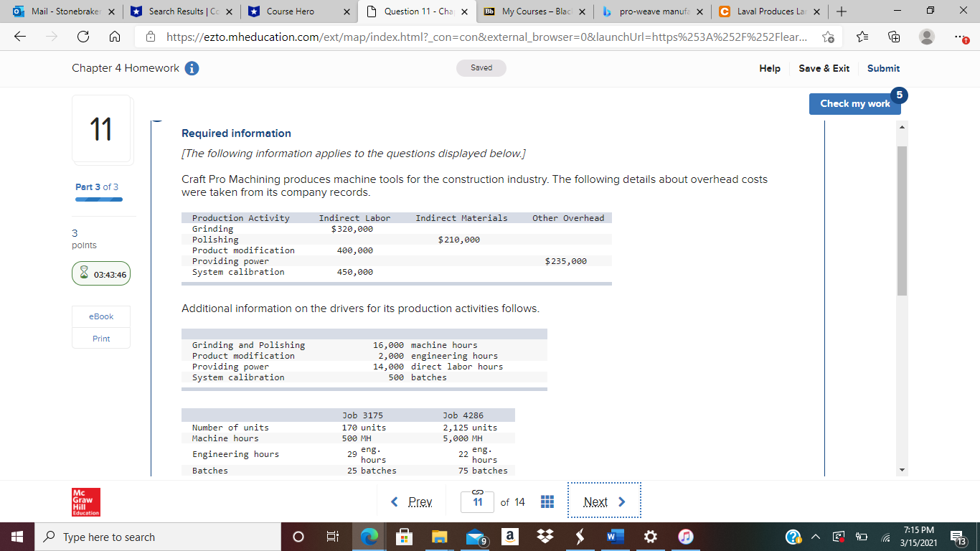Screen dimensions: 980x551
Task: Open iTunes music app on taskbar
Action: [x=686, y=537]
